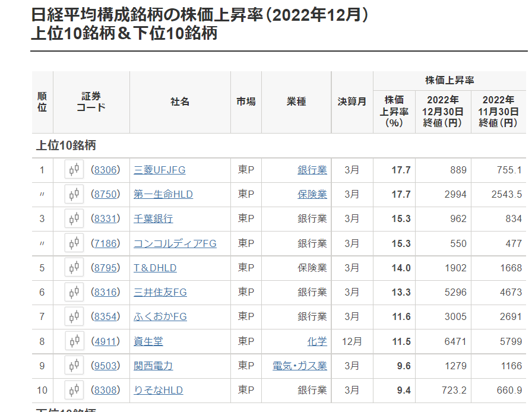Open the chart icon for T&DHLD
The width and height of the screenshot is (532, 412).
coord(74,267)
